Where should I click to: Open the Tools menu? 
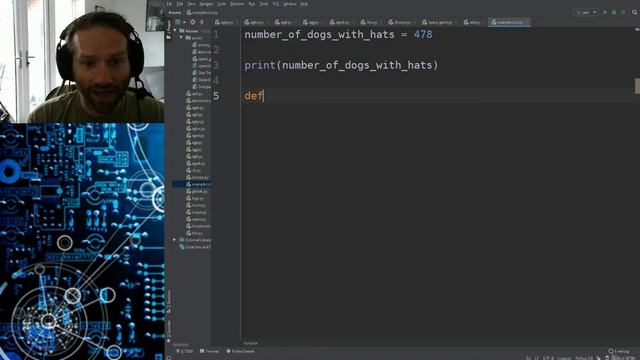point(264,4)
